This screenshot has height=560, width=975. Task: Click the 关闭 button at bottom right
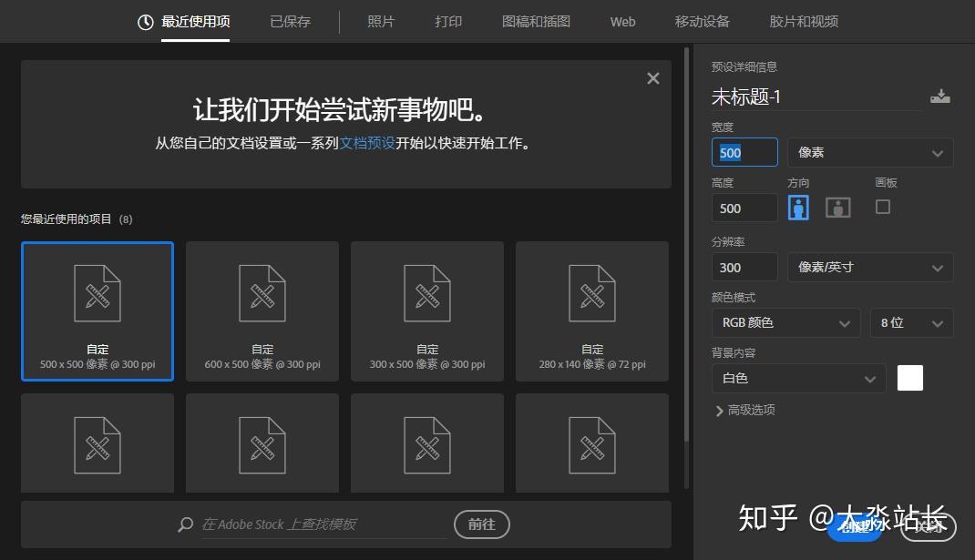tap(929, 527)
